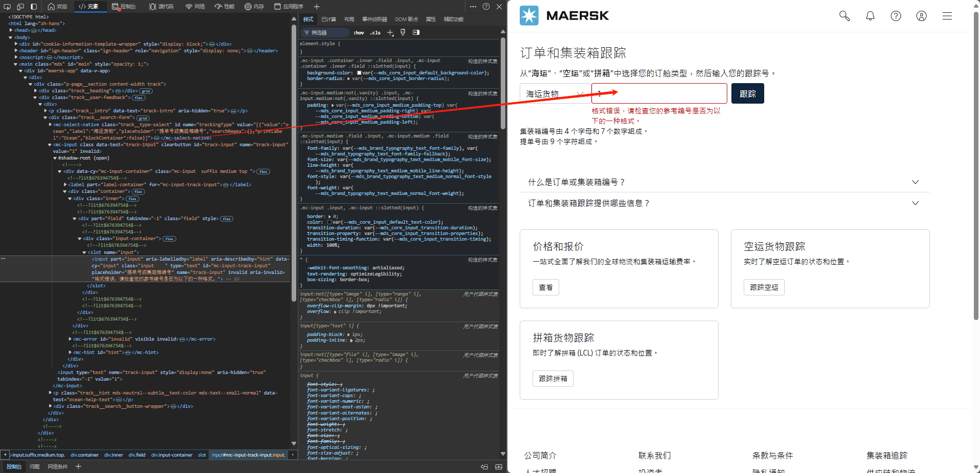
Task: Open the 海运货物 tracking type dropdown
Action: pos(556,94)
